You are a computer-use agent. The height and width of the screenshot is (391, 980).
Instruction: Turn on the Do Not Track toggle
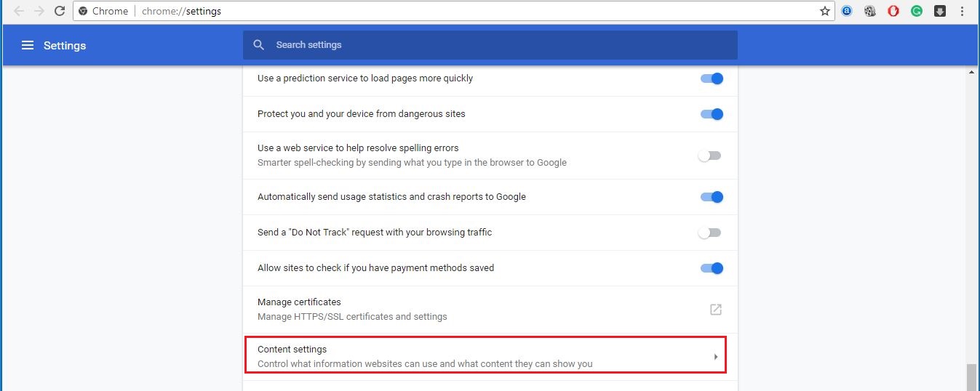click(709, 233)
